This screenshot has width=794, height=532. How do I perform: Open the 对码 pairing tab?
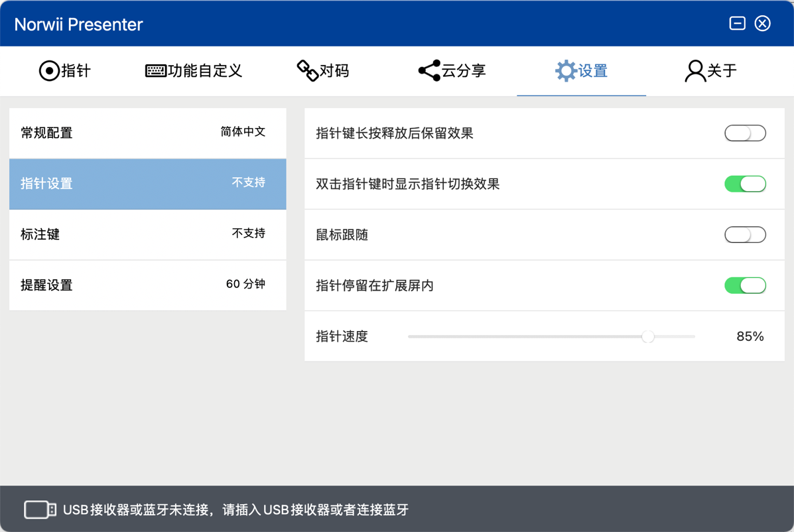click(323, 71)
